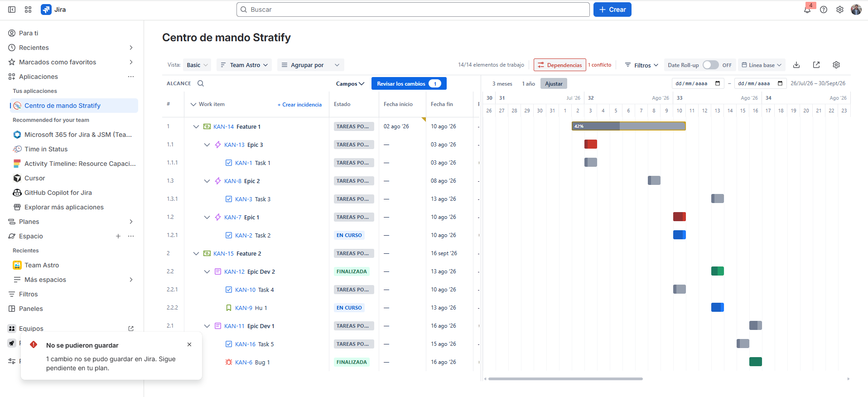Open the help question mark icon
The image size is (868, 397).
coord(824,10)
